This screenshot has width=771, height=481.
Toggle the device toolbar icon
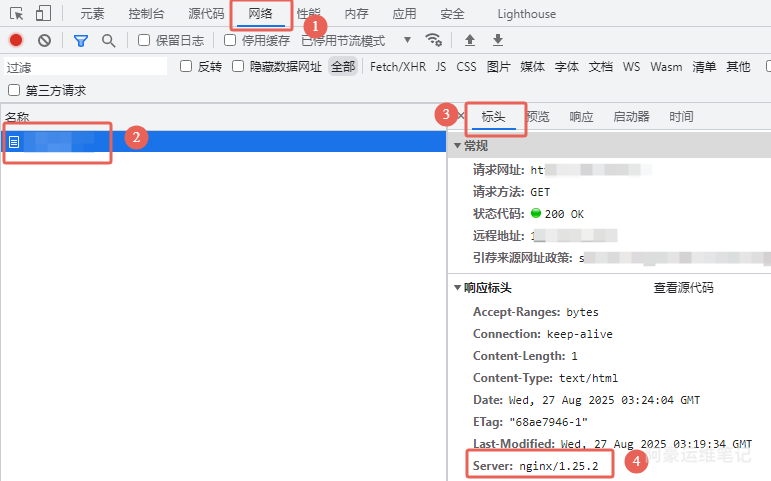43,14
